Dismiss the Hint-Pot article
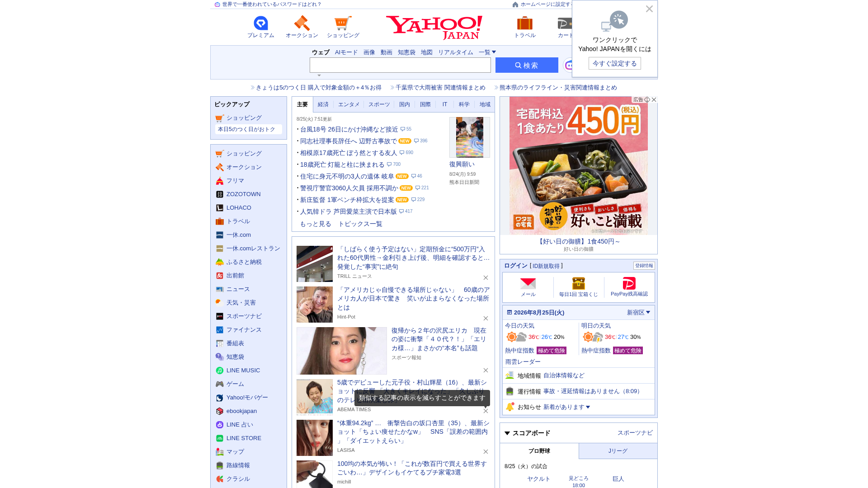 [486, 318]
